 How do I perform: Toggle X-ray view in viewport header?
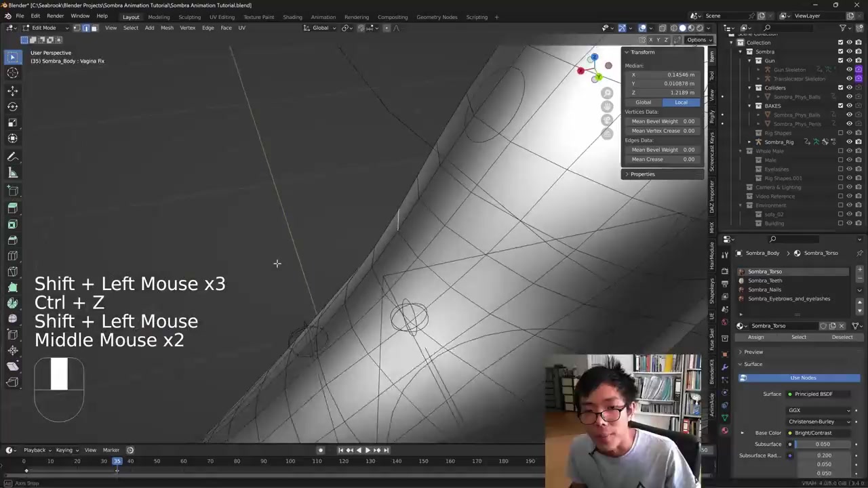(663, 28)
